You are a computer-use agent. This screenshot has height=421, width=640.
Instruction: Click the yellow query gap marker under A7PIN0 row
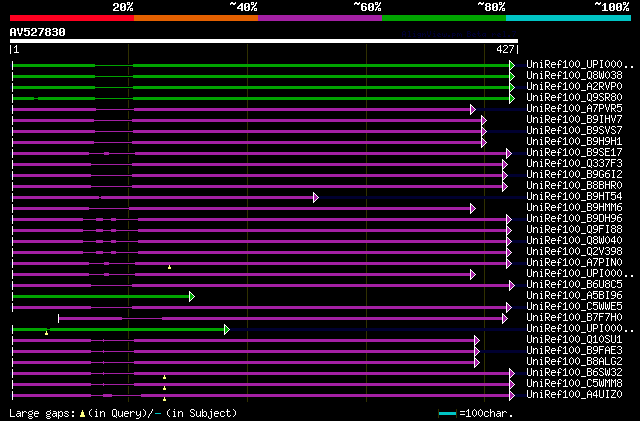point(169,267)
